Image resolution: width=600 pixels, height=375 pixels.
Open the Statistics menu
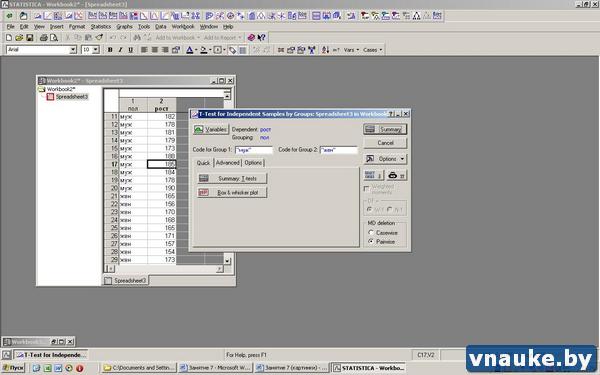coord(101,26)
